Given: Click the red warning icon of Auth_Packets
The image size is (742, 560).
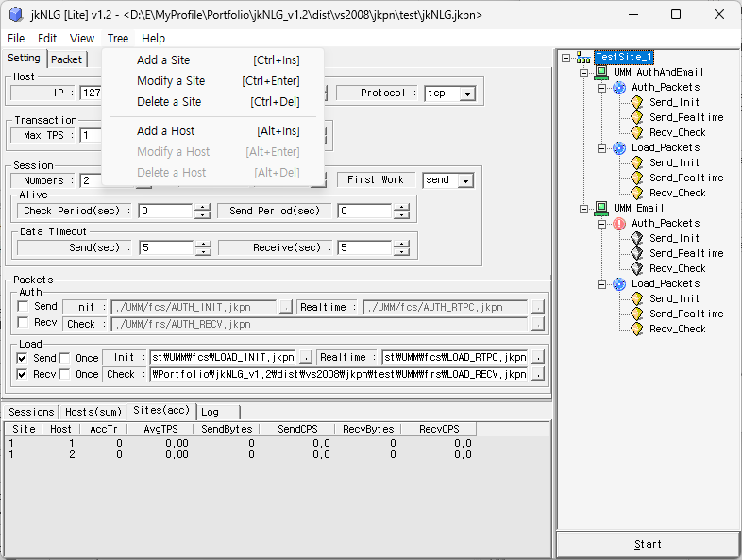Looking at the screenshot, I should [x=619, y=224].
